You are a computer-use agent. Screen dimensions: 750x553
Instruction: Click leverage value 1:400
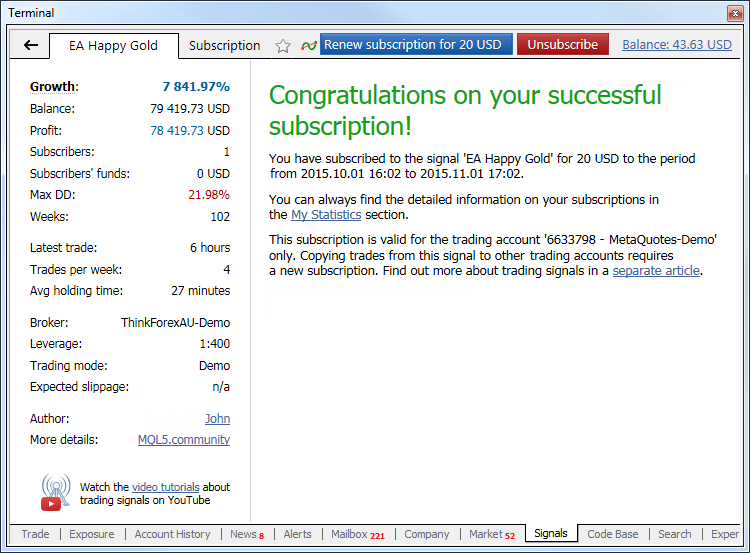pyautogui.click(x=215, y=344)
